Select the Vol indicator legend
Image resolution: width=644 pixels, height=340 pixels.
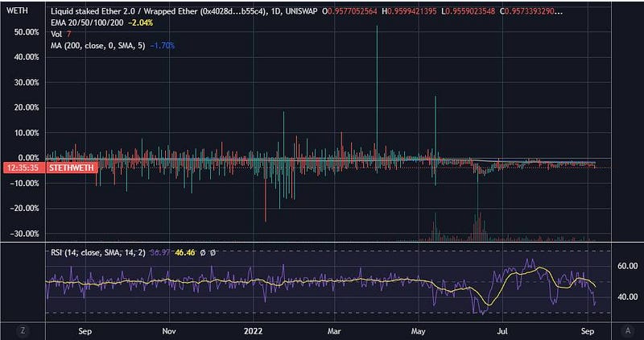[x=56, y=34]
